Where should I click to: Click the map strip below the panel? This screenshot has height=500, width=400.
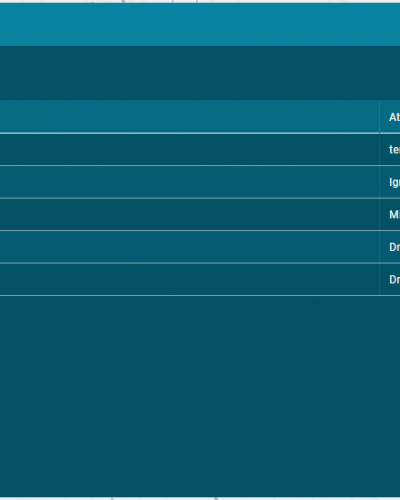click(200, 498)
